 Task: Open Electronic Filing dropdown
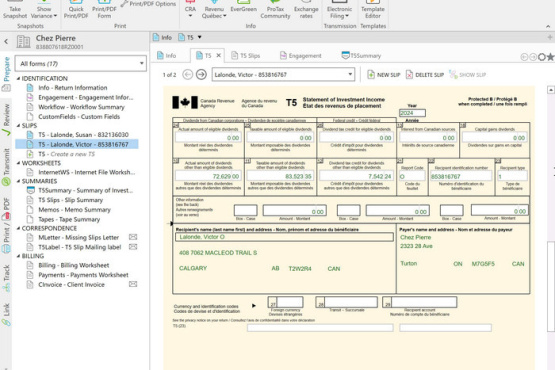(x=339, y=10)
